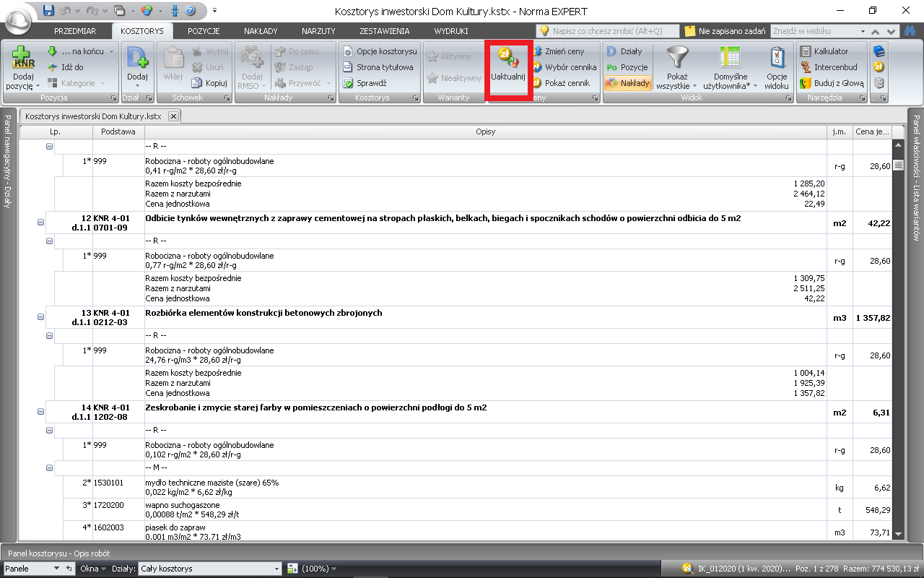
Task: Open Strona tytułowa
Action: coord(378,67)
